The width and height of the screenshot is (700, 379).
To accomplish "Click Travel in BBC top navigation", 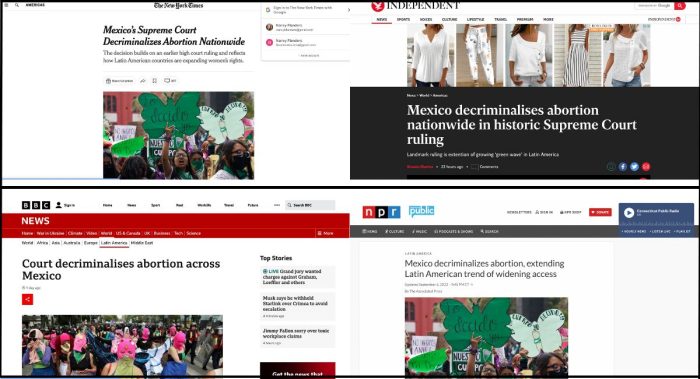I will [x=229, y=205].
